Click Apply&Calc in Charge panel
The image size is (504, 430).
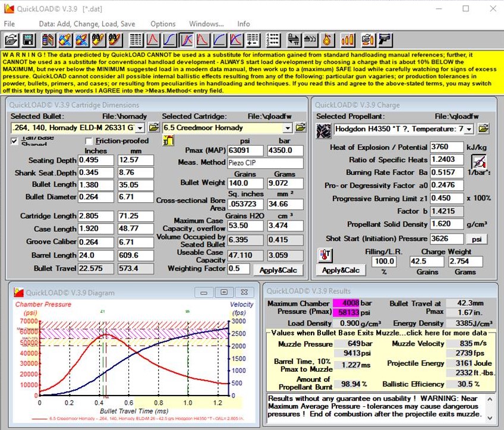click(341, 270)
